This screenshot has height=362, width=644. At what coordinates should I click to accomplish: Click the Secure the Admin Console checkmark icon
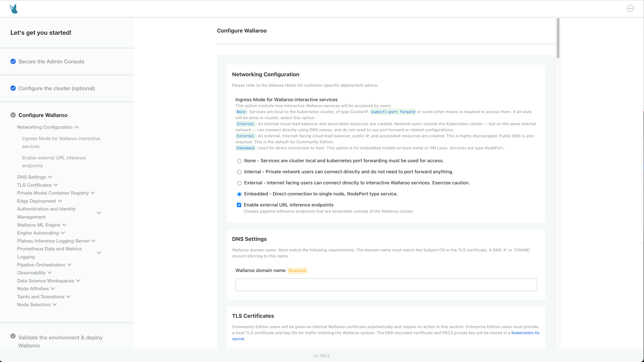pos(13,62)
